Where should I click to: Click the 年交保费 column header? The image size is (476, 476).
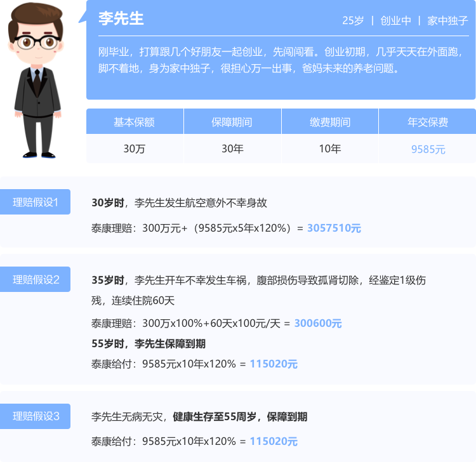[428, 122]
